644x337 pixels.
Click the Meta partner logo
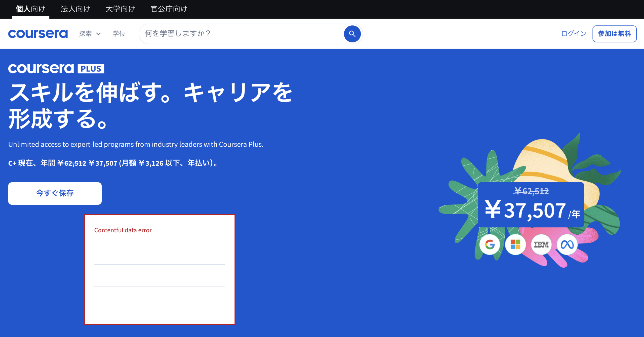click(567, 244)
